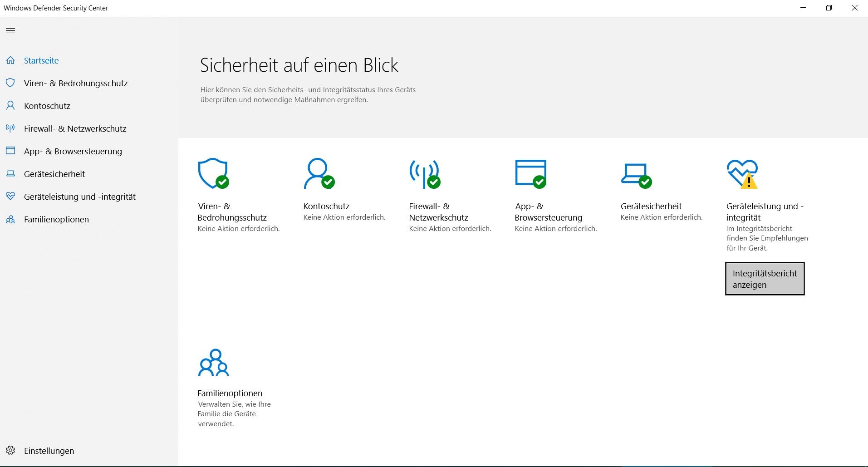The height and width of the screenshot is (467, 868).
Task: Click the 'Hier können Sie den Sicherheits-' description
Action: coord(308,95)
